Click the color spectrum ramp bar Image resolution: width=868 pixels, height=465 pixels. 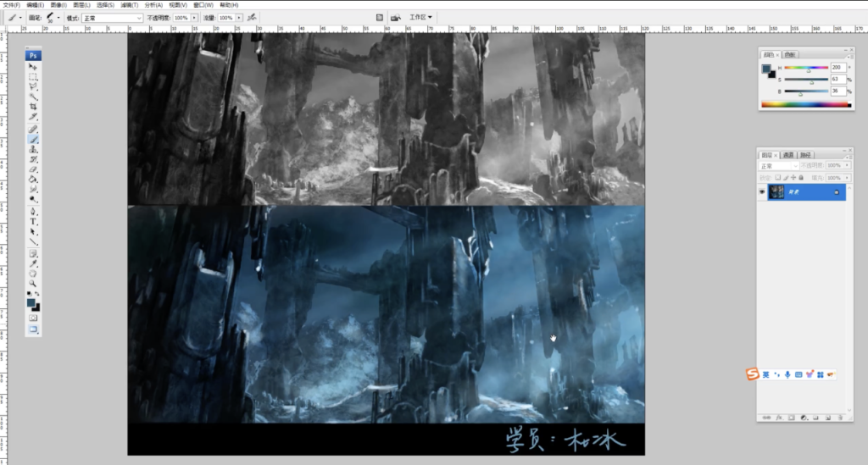pos(805,104)
